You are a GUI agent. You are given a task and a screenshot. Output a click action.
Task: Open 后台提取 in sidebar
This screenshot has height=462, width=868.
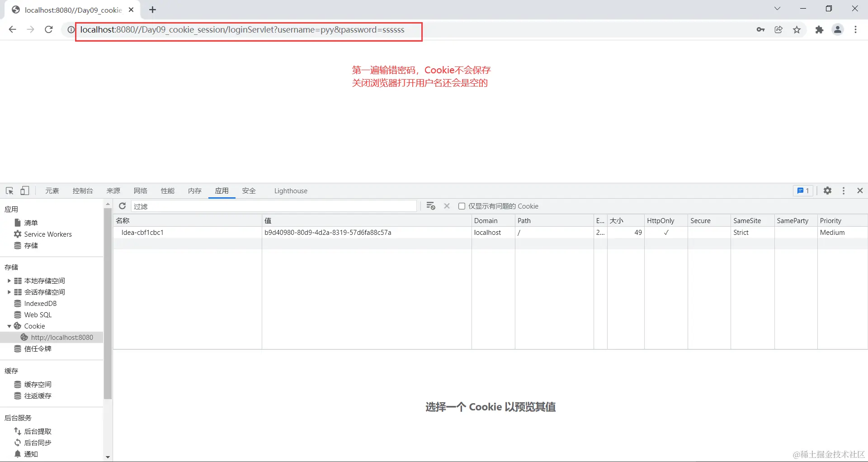pyautogui.click(x=38, y=431)
